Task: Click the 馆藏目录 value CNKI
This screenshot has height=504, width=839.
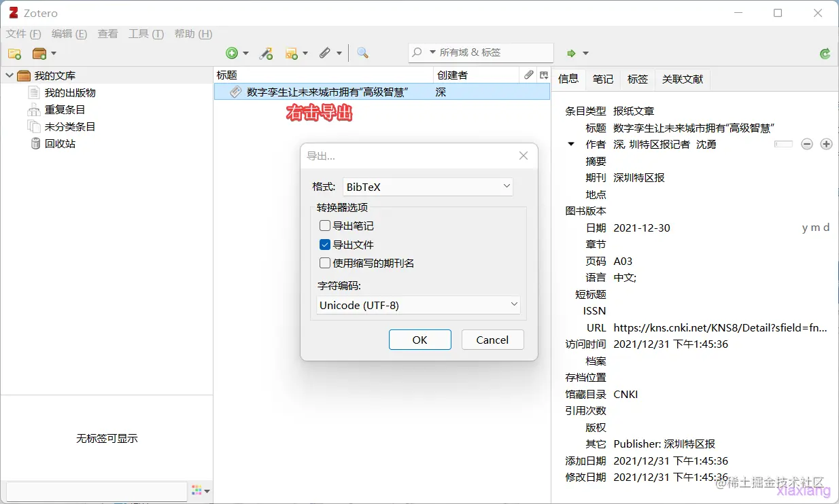Action: 626,394
